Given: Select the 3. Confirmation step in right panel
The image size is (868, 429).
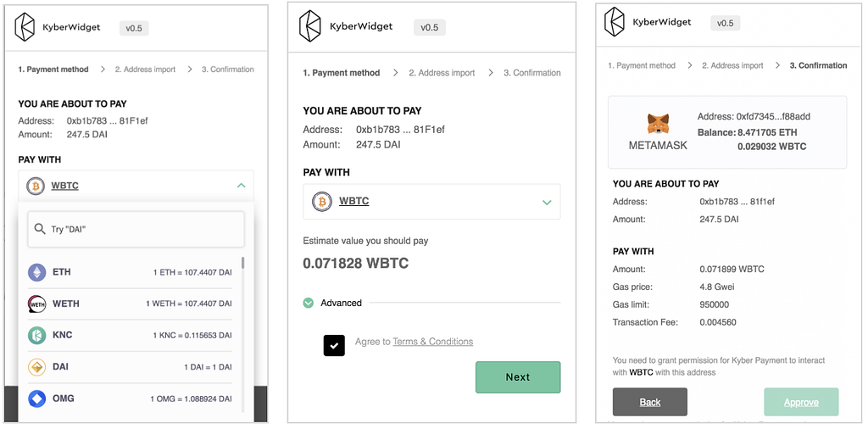Looking at the screenshot, I should 818,65.
